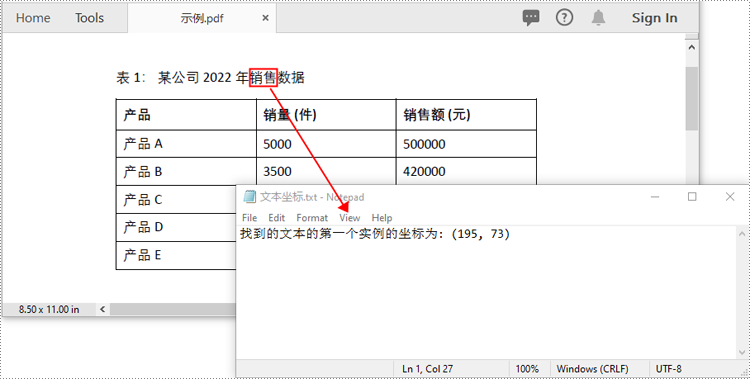Click the PDF vertical scrollbar thumb

tap(692, 98)
